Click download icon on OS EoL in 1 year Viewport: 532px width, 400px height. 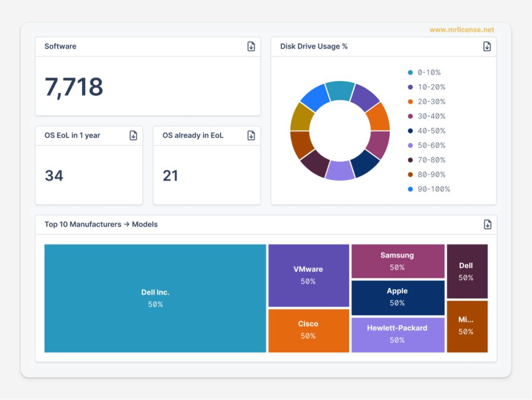coord(133,135)
